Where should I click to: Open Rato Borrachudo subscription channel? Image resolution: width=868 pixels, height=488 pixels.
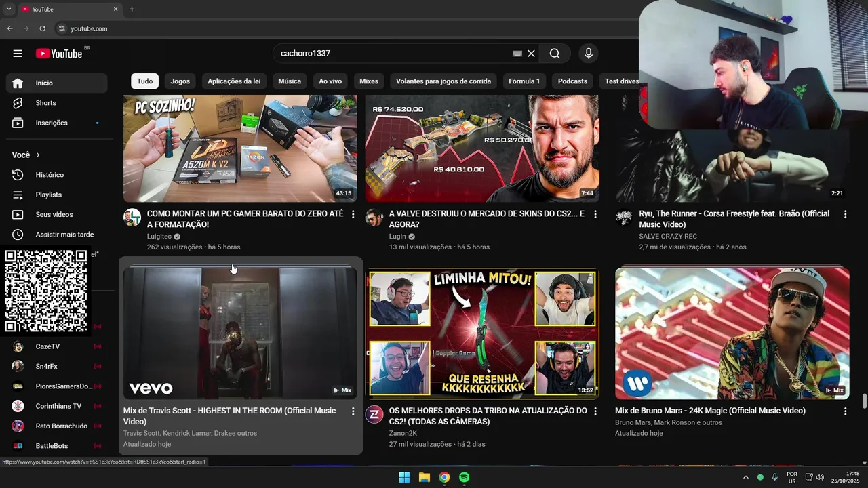[x=57, y=426]
